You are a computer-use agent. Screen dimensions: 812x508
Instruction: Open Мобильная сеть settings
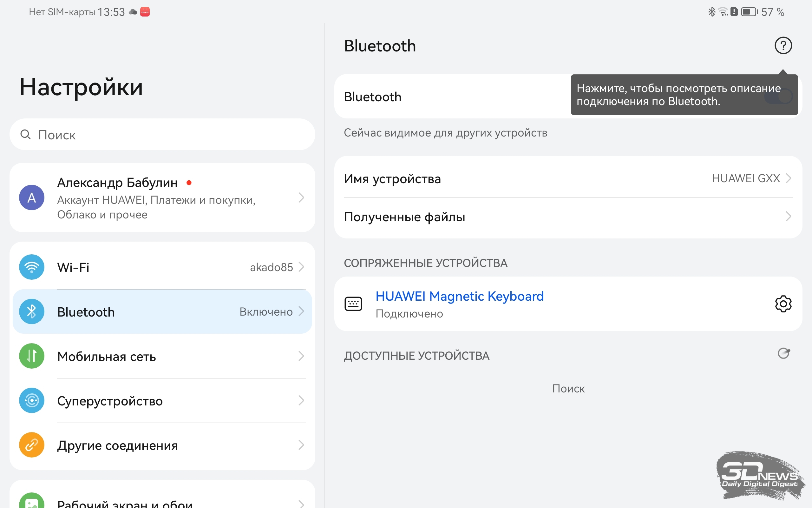pos(162,356)
